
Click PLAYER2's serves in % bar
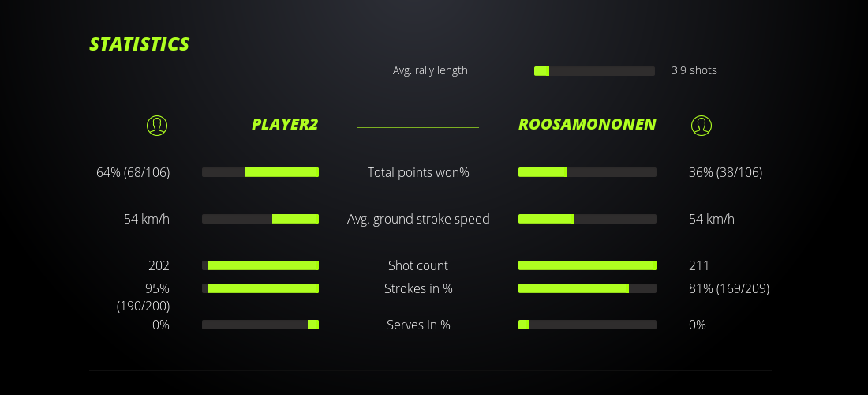[x=260, y=325]
